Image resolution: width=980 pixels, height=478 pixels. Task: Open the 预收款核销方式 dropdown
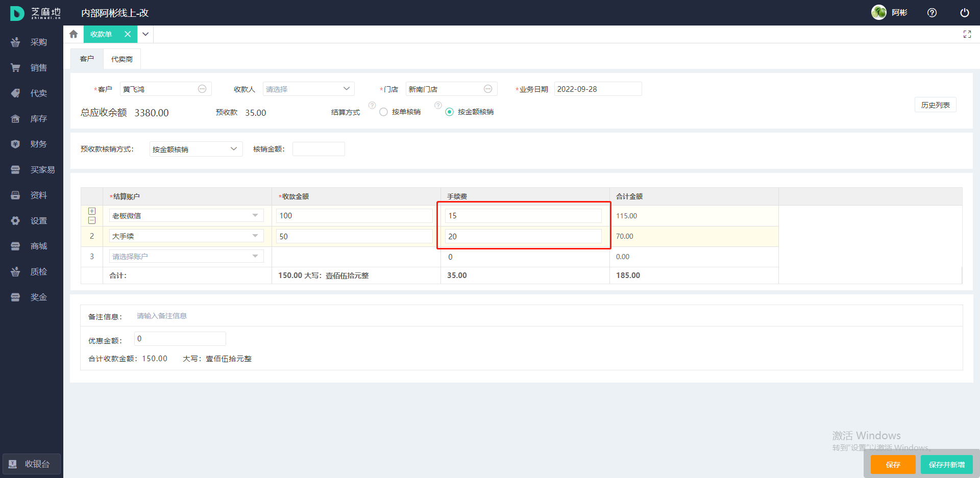pos(196,149)
